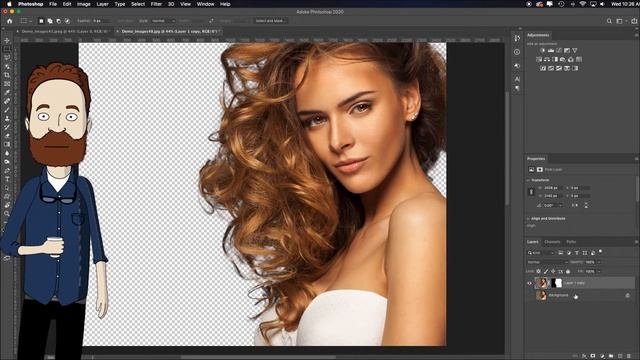
Task: Toggle link width and height constraint
Action: click(531, 192)
